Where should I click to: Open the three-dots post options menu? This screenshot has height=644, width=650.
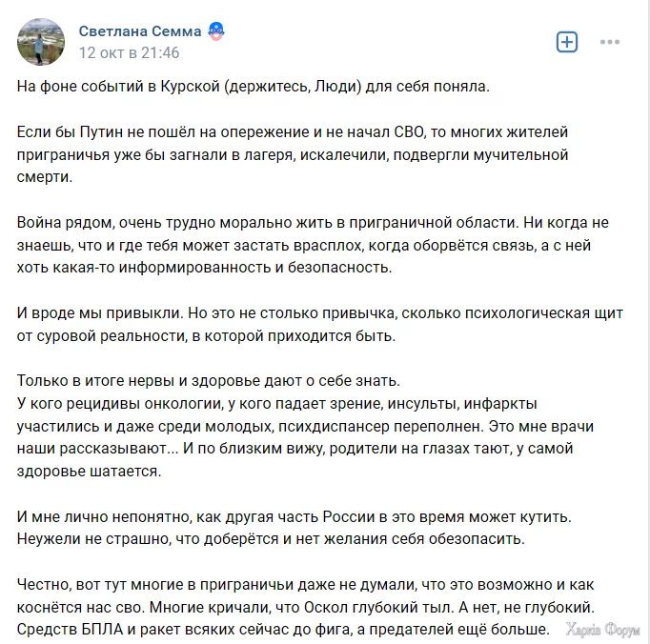[610, 42]
